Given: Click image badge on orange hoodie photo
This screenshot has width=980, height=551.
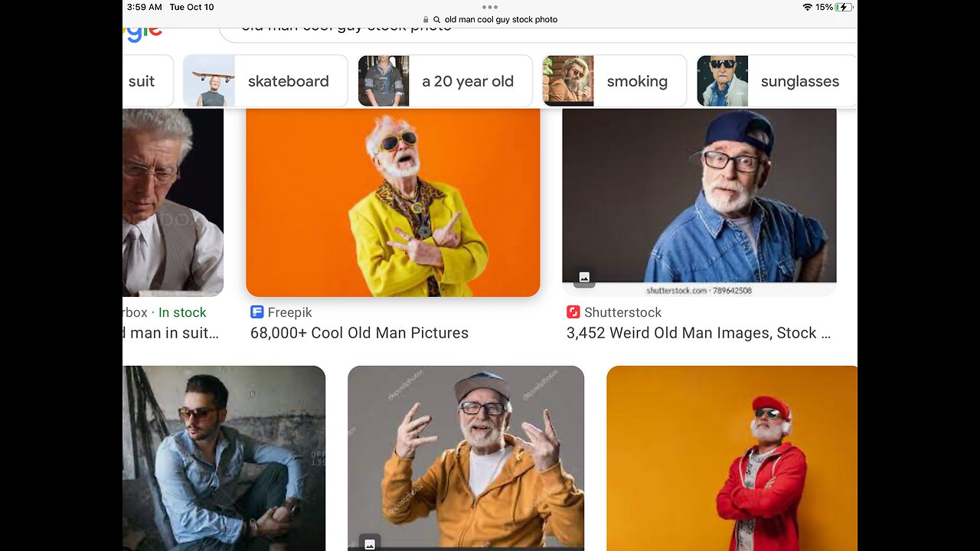Looking at the screenshot, I should click(370, 543).
